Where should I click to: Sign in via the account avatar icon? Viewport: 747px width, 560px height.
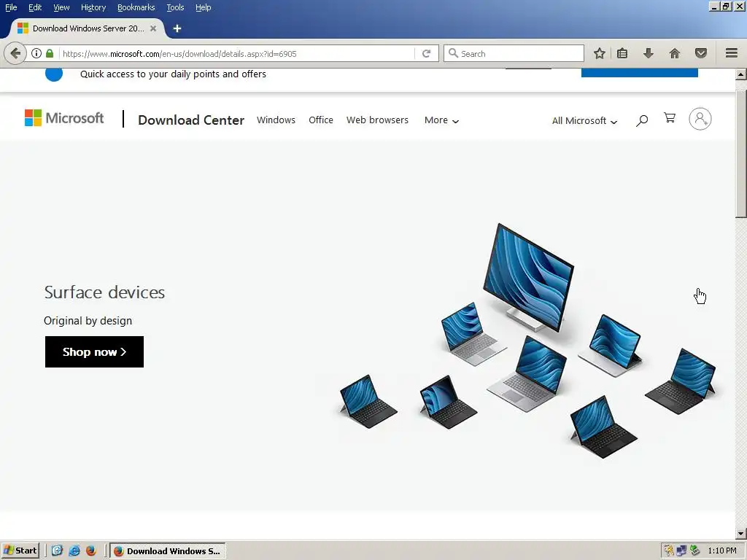click(x=700, y=119)
